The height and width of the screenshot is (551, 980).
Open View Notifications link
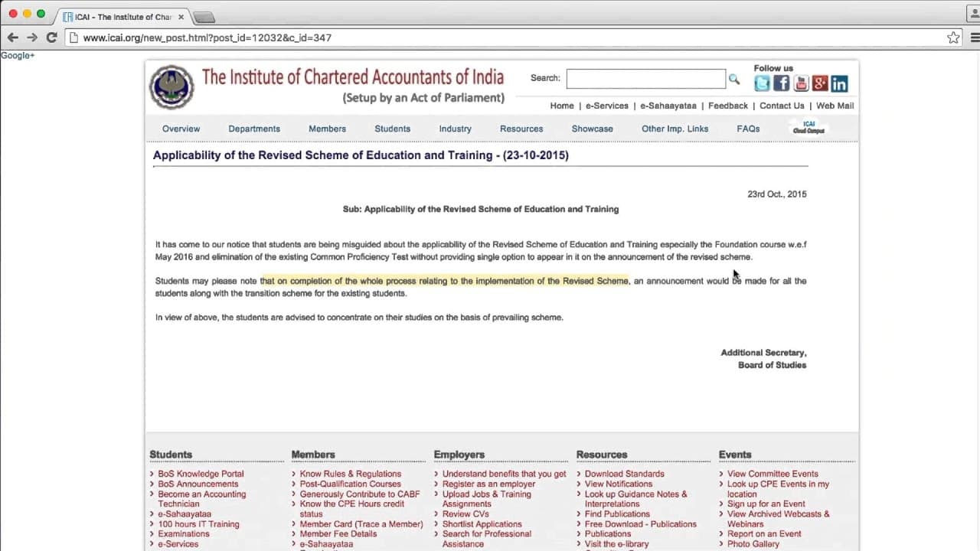click(619, 484)
